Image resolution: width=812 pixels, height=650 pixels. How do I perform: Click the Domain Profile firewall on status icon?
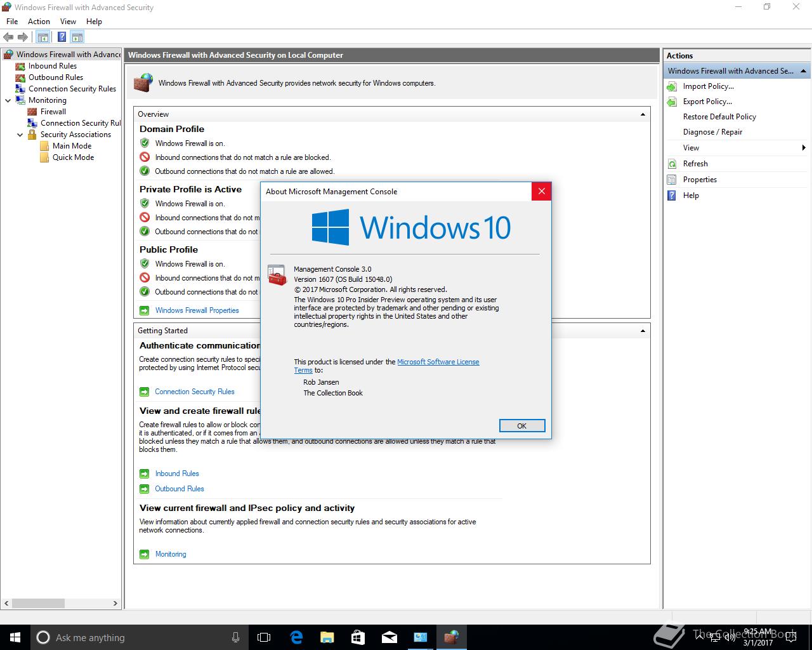pos(145,143)
